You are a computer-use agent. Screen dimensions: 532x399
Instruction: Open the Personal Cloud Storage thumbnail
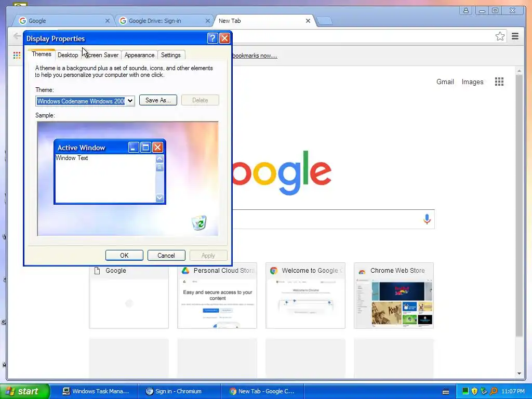pyautogui.click(x=217, y=296)
